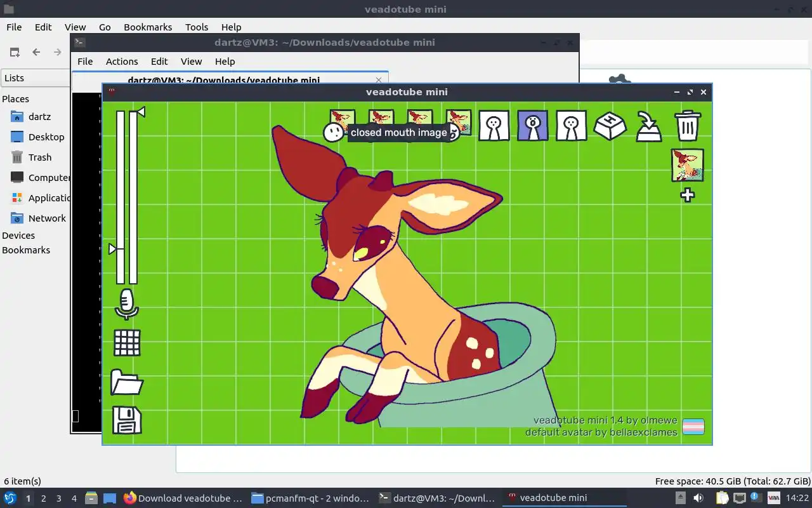This screenshot has width=812, height=508.
Task: Open the start menu icon on taskbar
Action: (x=10, y=498)
